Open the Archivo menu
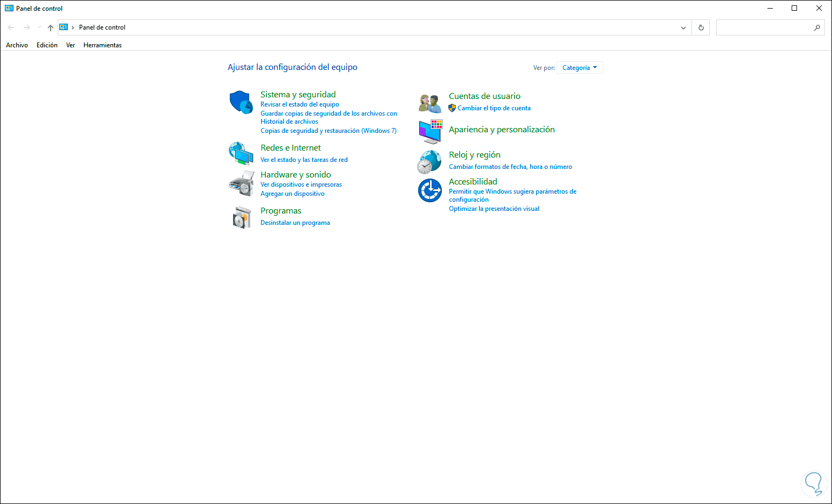 click(17, 45)
